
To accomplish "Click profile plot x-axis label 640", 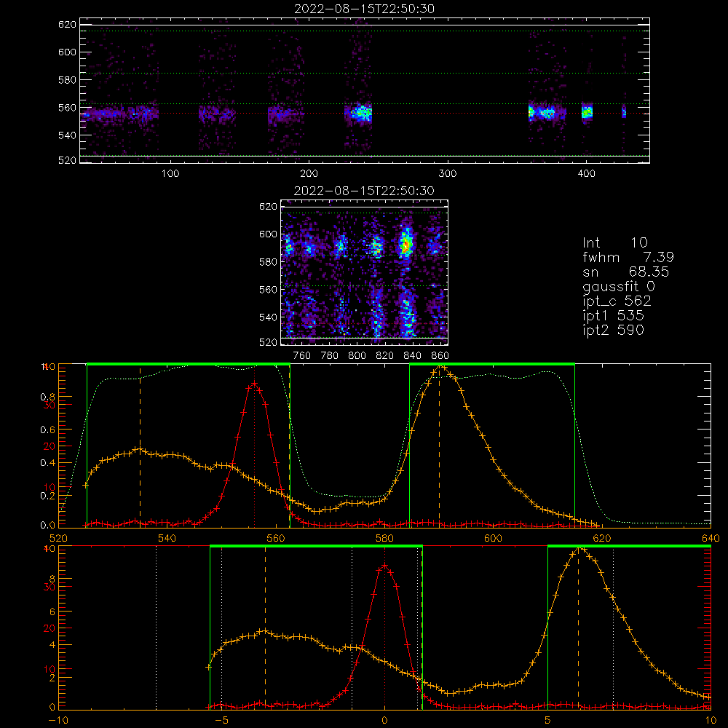I will pos(711,538).
